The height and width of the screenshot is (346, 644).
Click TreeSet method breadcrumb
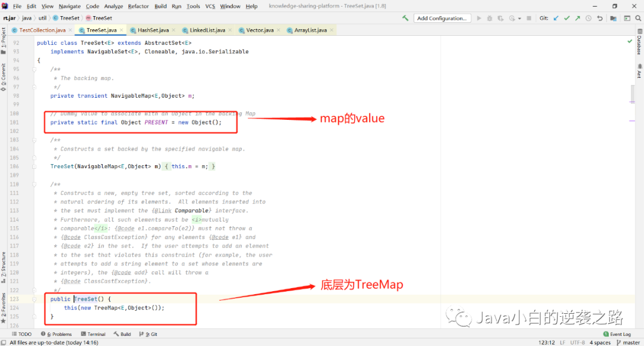point(99,18)
